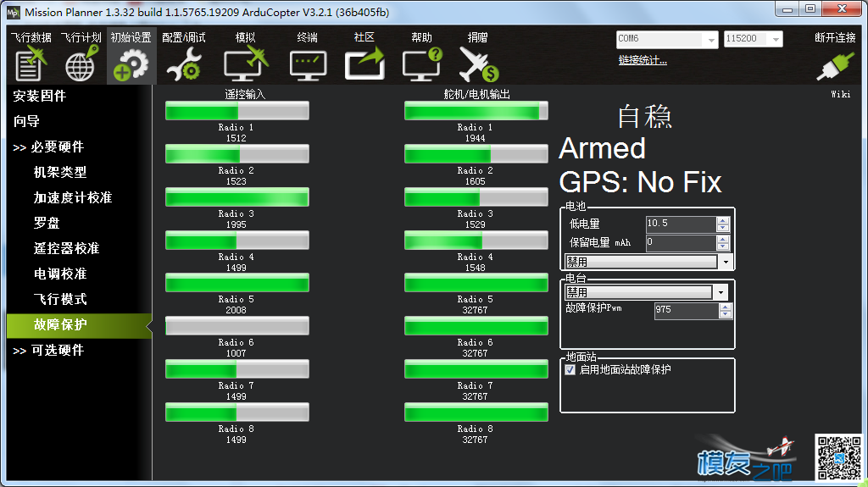The height and width of the screenshot is (487, 868).
Task: Open the 115200 baud rate dropdown
Action: click(x=776, y=39)
